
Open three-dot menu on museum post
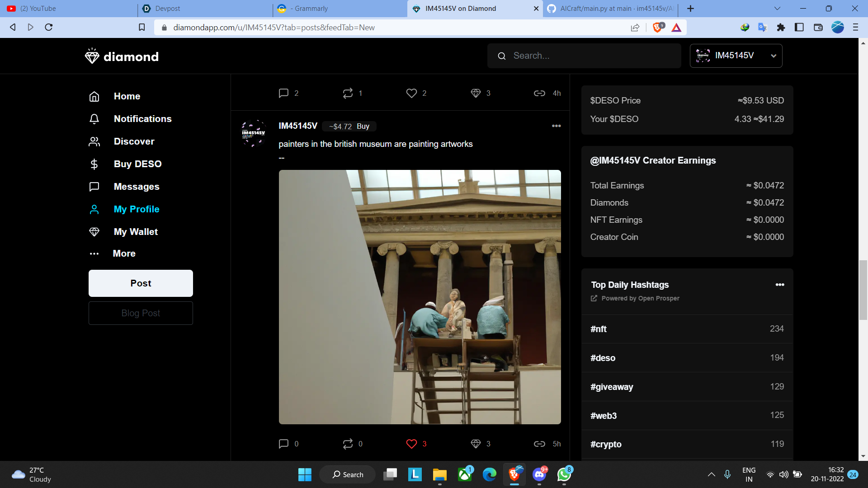click(x=556, y=126)
